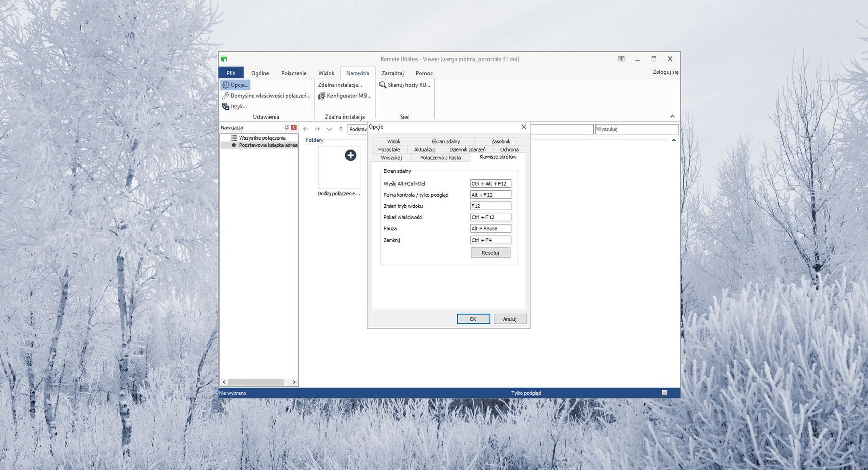Click Pełna kontrola / tylko podgląd shortcut field
This screenshot has height=470, width=868.
(491, 195)
